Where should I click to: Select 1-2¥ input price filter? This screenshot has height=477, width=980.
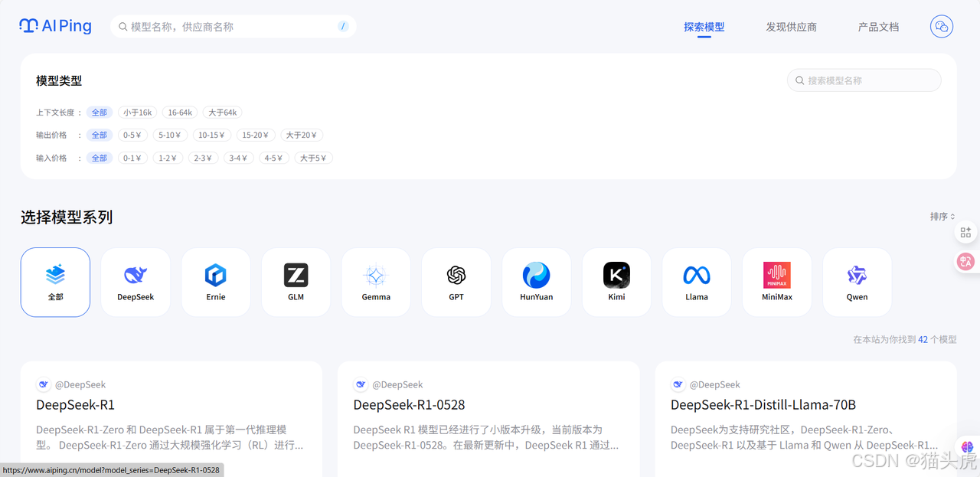tap(168, 158)
